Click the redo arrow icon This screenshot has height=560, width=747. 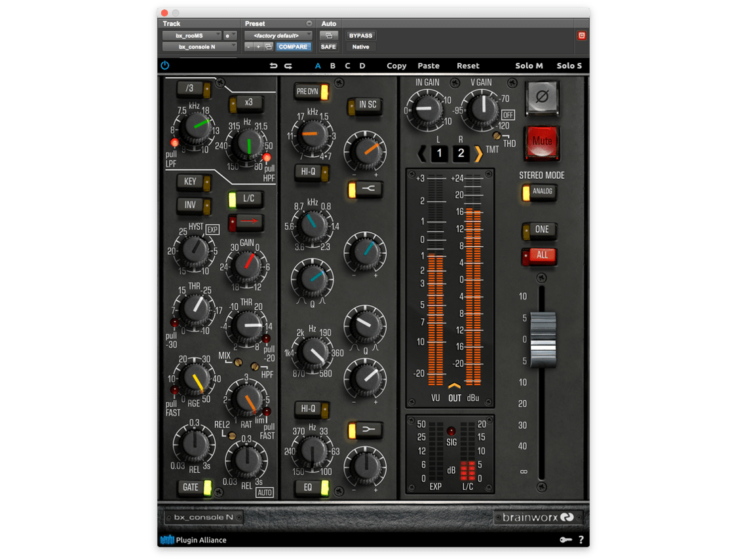(288, 65)
